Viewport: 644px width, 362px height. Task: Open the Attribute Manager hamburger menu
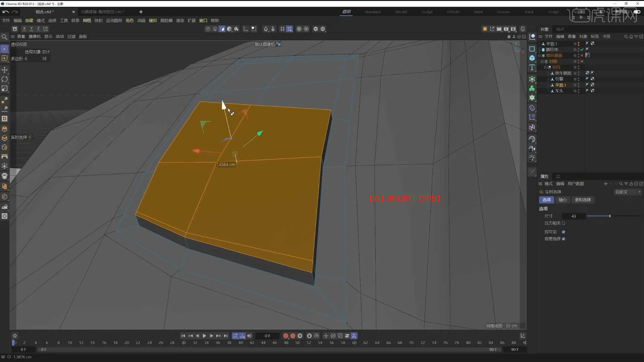(x=540, y=184)
